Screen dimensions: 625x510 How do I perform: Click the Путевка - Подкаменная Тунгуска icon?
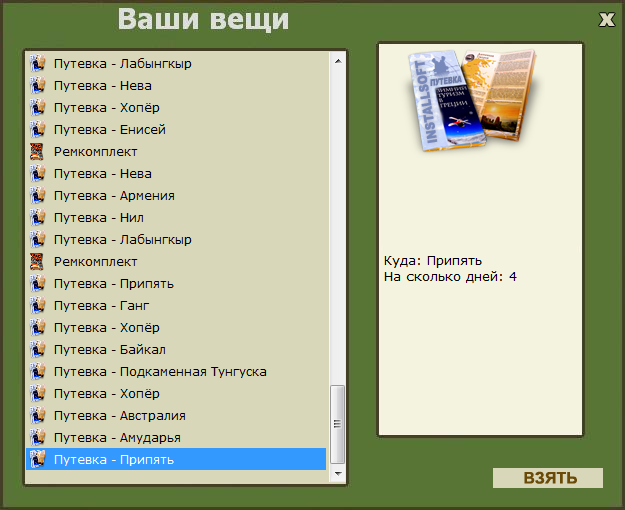point(37,371)
